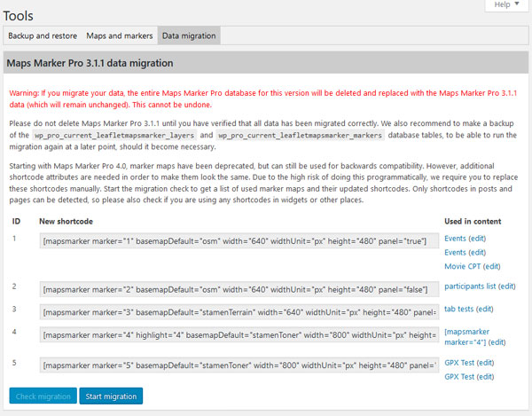Screen dimensions: 532x416
Task: Click edit beside participants list
Action: 507,286
